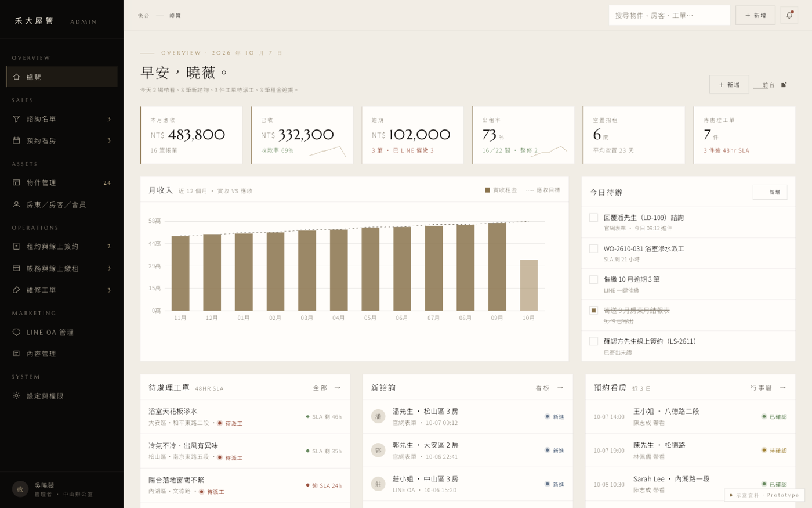Click + 新增 button below the greeting header
This screenshot has width=812, height=508.
729,85
